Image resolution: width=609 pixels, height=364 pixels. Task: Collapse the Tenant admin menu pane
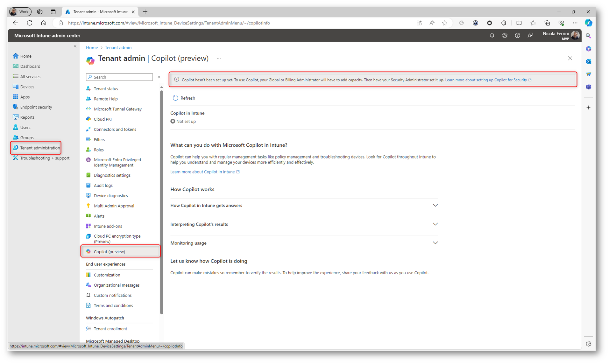159,77
